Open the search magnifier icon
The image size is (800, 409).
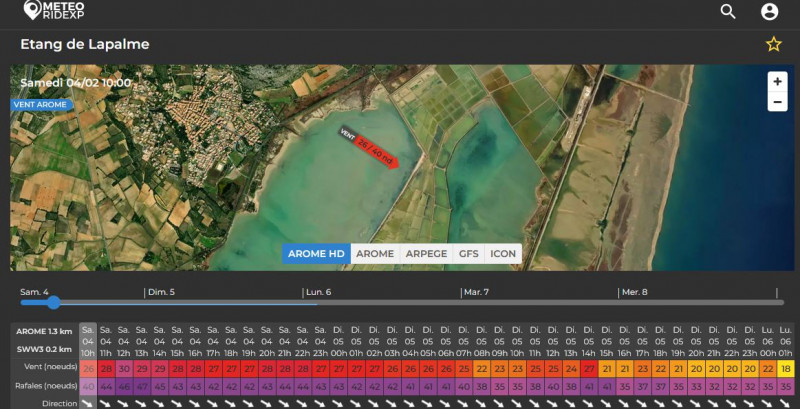click(x=728, y=12)
